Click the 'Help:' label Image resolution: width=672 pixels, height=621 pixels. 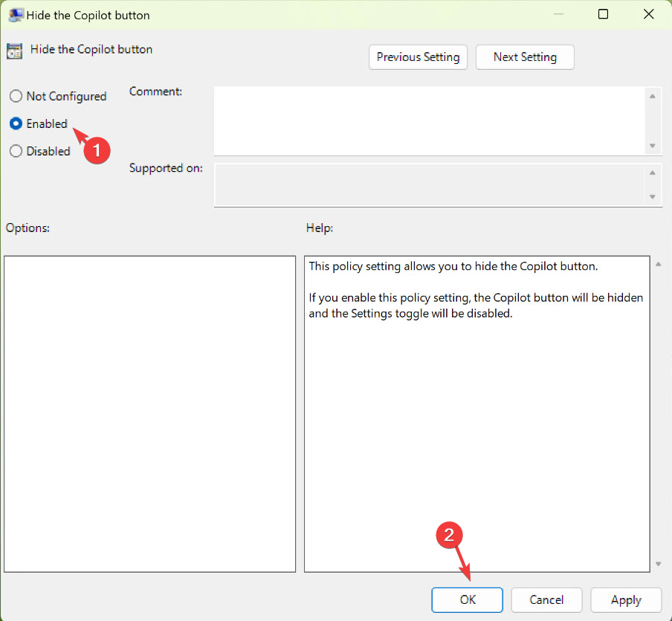click(x=320, y=228)
